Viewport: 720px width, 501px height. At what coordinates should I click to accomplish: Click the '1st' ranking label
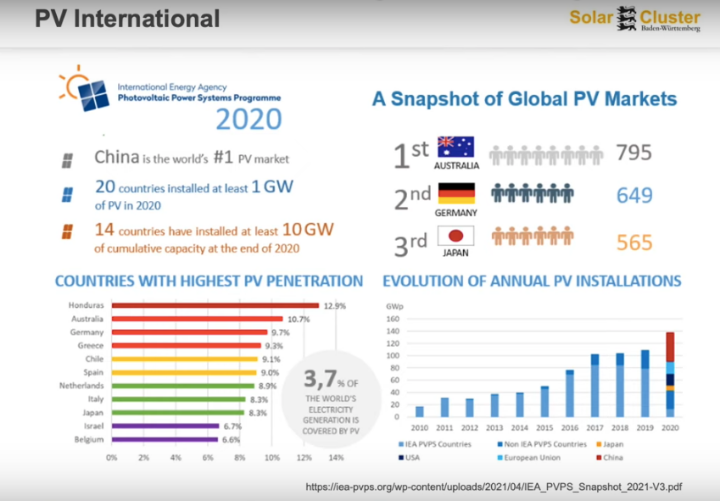411,155
